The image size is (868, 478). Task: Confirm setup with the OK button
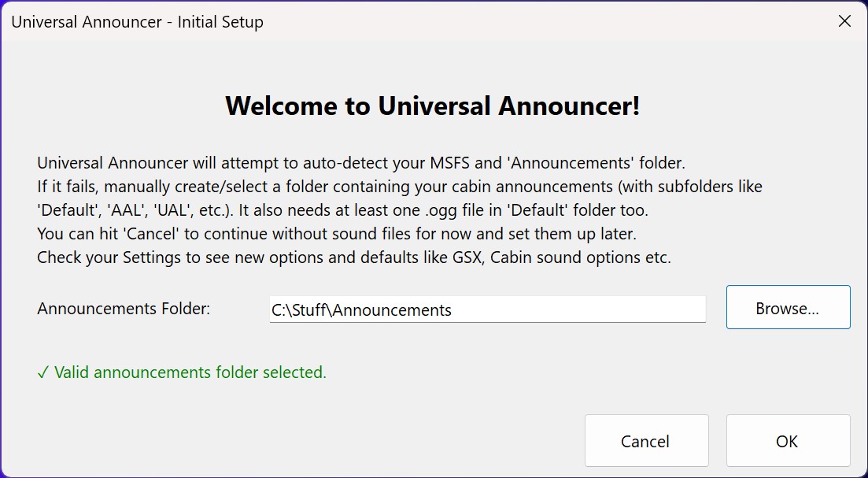pyautogui.click(x=788, y=441)
